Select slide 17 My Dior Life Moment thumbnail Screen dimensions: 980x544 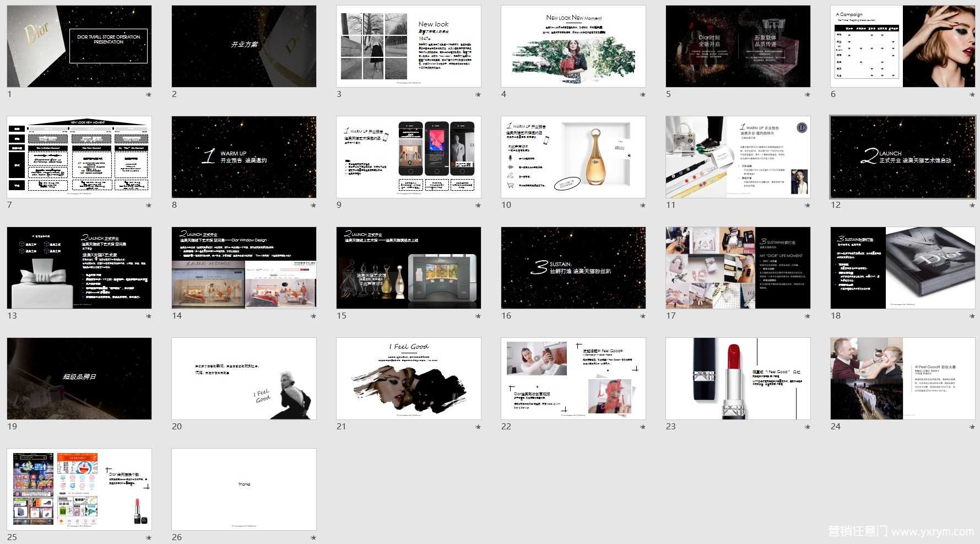pyautogui.click(x=738, y=268)
